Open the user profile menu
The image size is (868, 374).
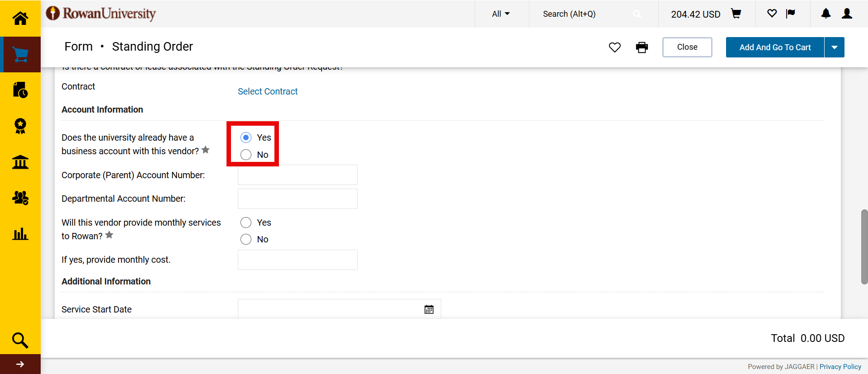847,14
